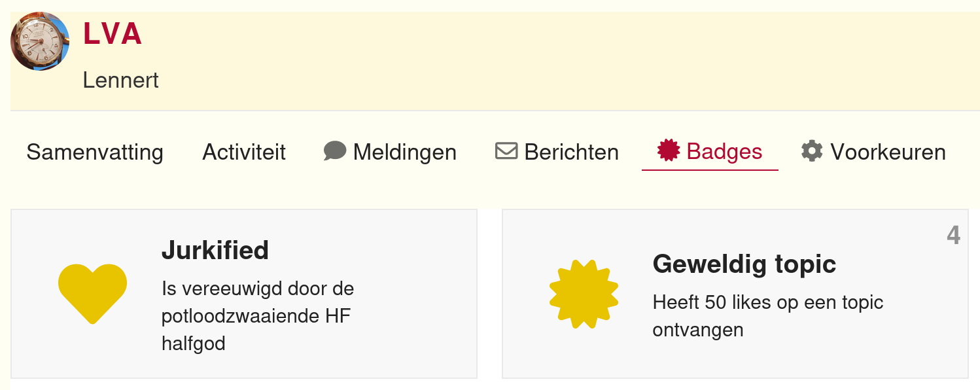Switch to the Samenvatting tab

pyautogui.click(x=95, y=152)
